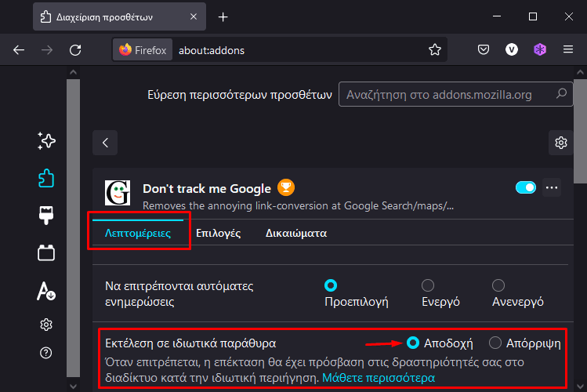Click the Pocket save icon in toolbar
Viewport: 587px width, 392px height.
(x=484, y=49)
